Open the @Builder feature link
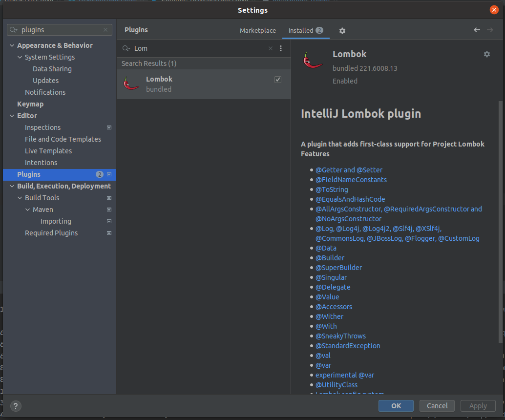The height and width of the screenshot is (420, 505). (x=330, y=257)
